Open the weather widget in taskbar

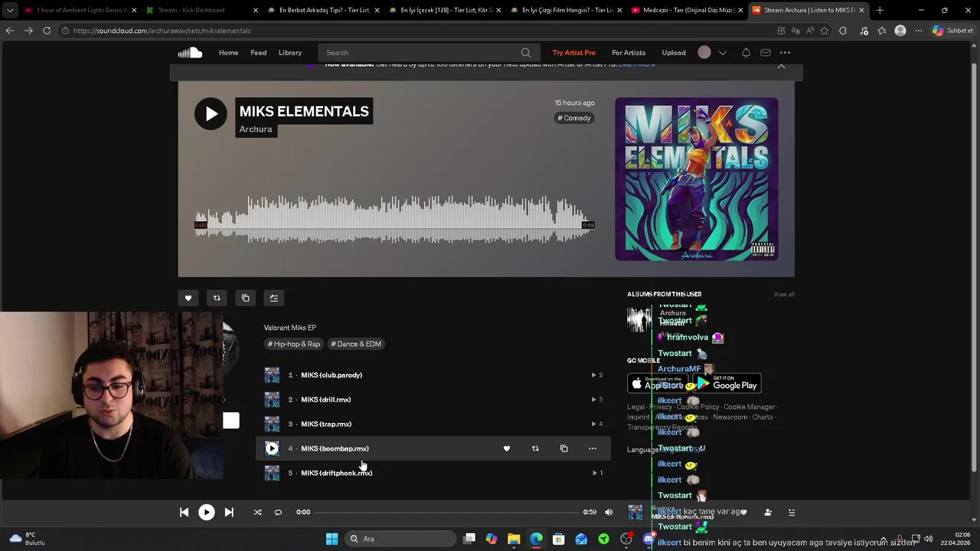click(x=28, y=539)
